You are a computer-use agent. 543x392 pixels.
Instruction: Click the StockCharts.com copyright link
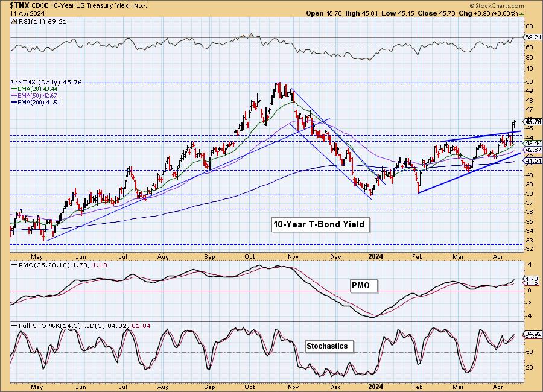[x=497, y=5]
